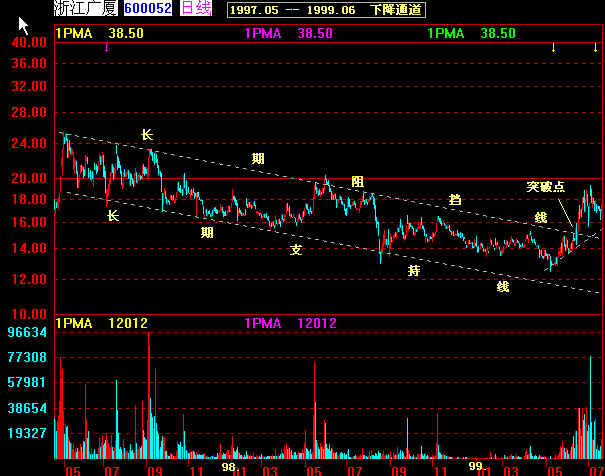This screenshot has height=476, width=605.
Task: Click the magenta 1PMA 38.50 price indicator
Action: [289, 34]
